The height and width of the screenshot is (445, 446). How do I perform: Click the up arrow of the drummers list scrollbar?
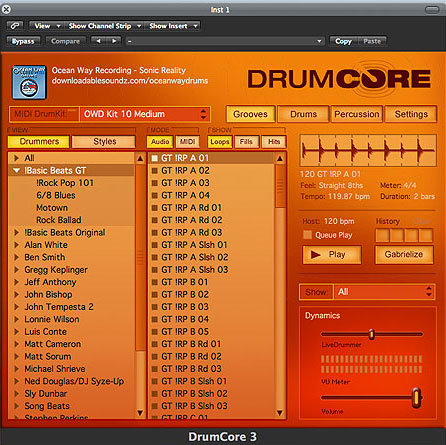coord(140,158)
